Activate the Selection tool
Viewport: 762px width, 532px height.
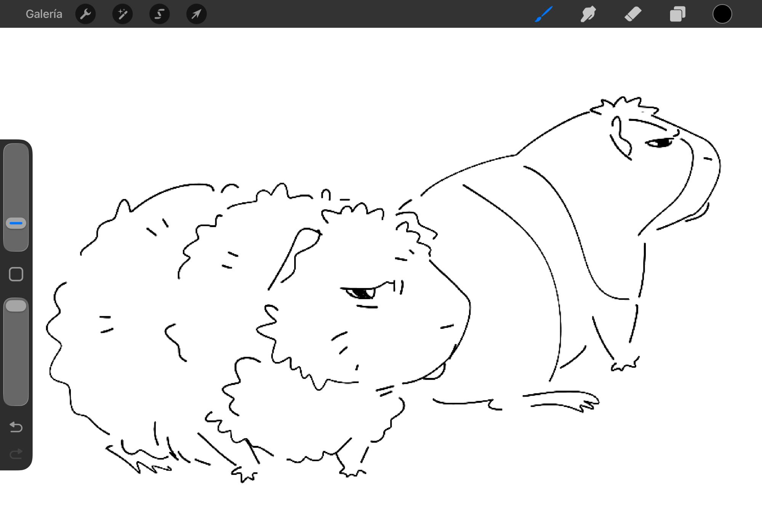[x=159, y=14]
